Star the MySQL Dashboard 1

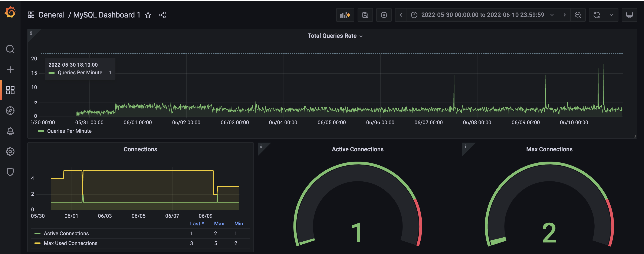(x=148, y=15)
